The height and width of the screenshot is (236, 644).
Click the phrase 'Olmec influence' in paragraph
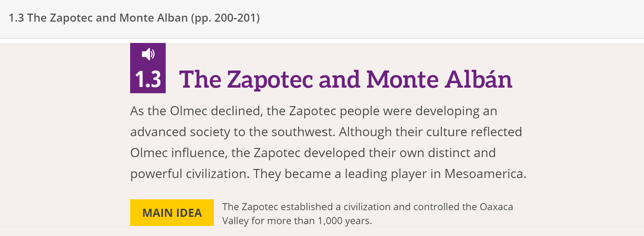pyautogui.click(x=178, y=153)
